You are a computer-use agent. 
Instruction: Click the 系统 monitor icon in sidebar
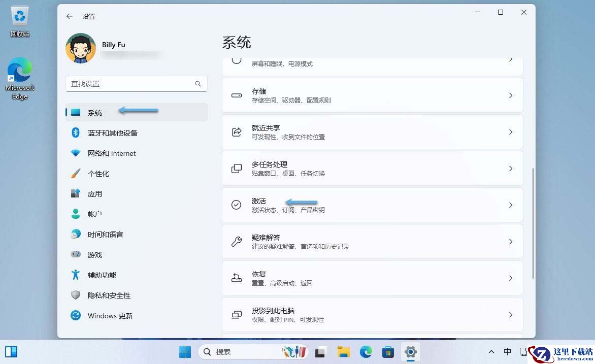point(76,112)
